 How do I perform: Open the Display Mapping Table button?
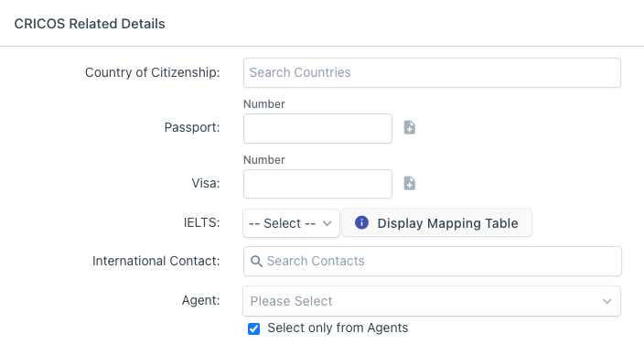(436, 222)
